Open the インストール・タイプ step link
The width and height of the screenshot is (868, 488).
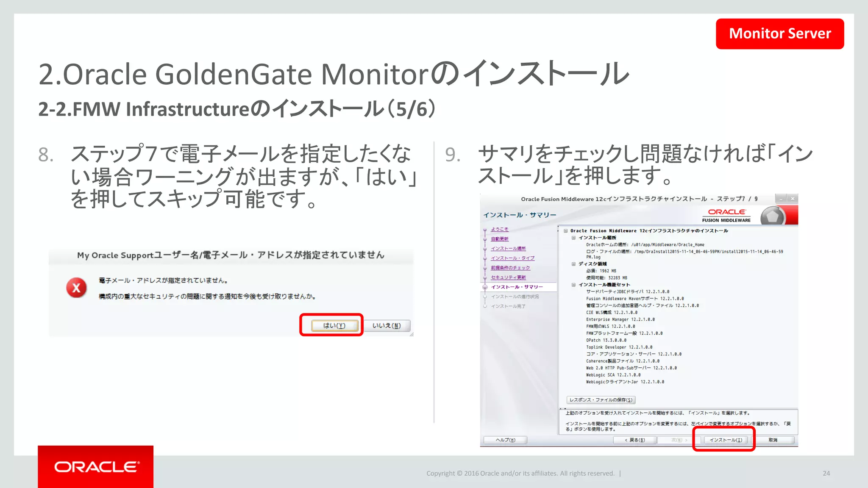(512, 258)
